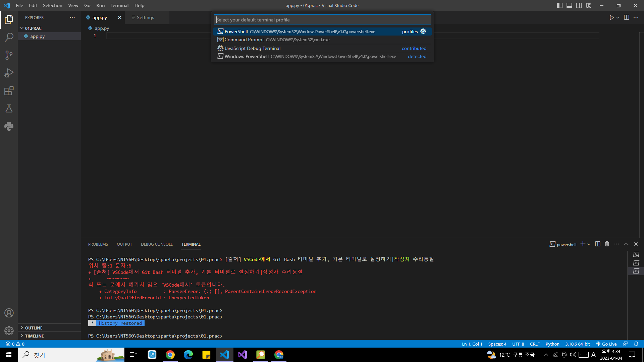
Task: Expand the OUTLINE section
Action: [x=49, y=328]
